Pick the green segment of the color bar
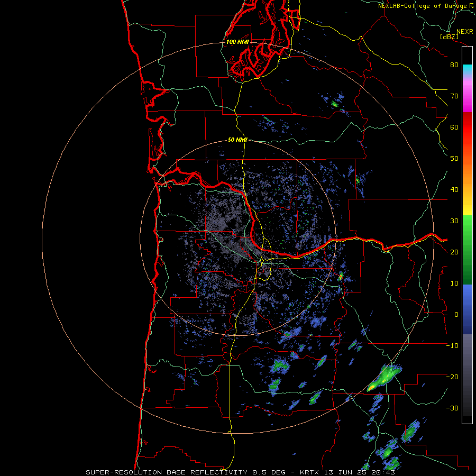Viewport: 476px width, 476px height. [467, 250]
